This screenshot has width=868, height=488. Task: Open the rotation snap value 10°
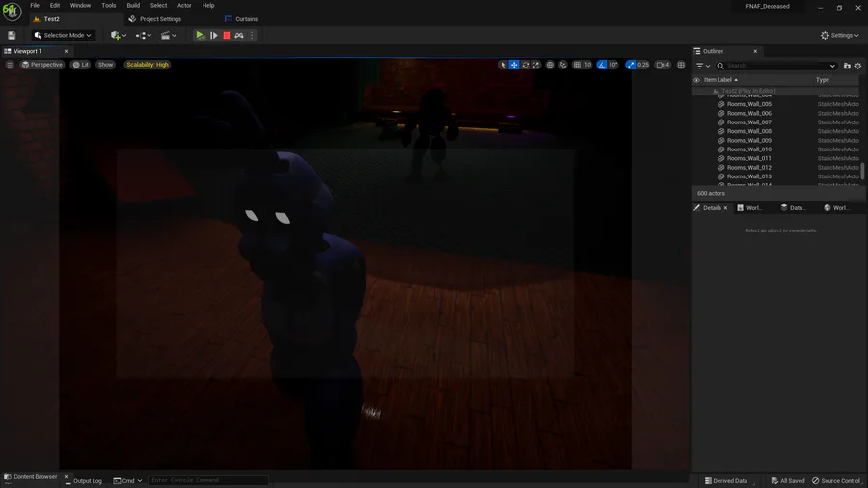tap(613, 65)
